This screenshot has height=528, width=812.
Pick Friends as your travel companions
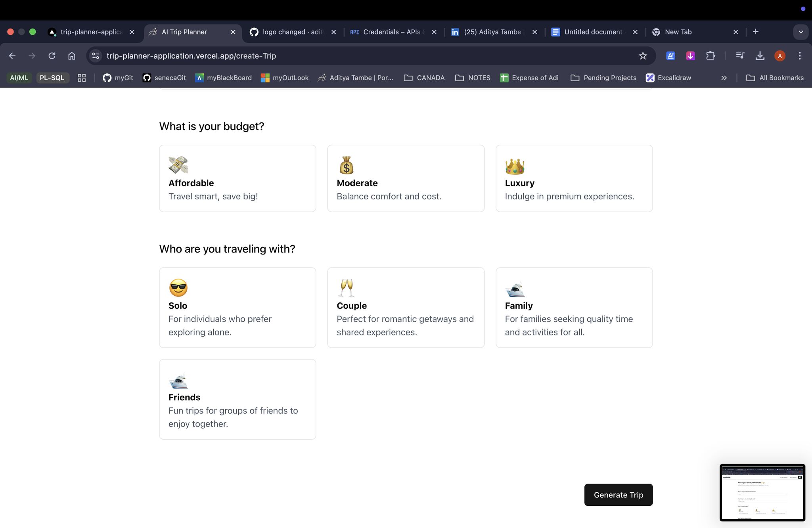coord(237,399)
